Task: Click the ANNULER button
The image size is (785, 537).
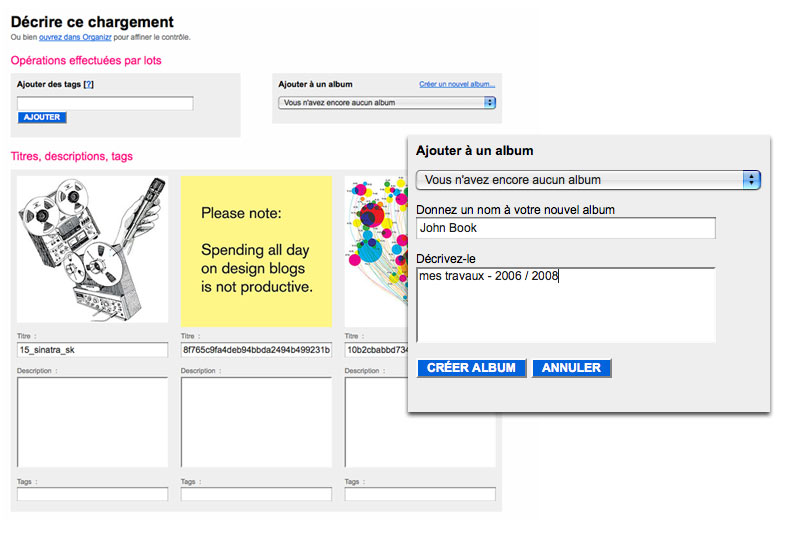Action: click(x=571, y=368)
